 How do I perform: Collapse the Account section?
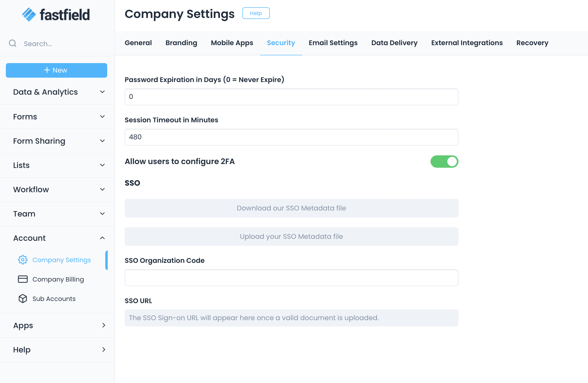click(102, 238)
